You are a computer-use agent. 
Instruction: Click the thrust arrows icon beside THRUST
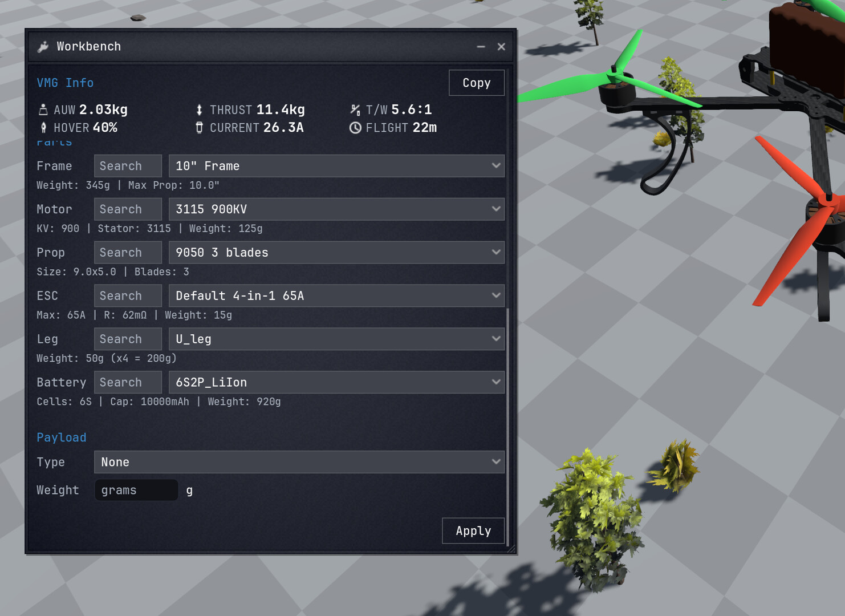click(x=199, y=109)
